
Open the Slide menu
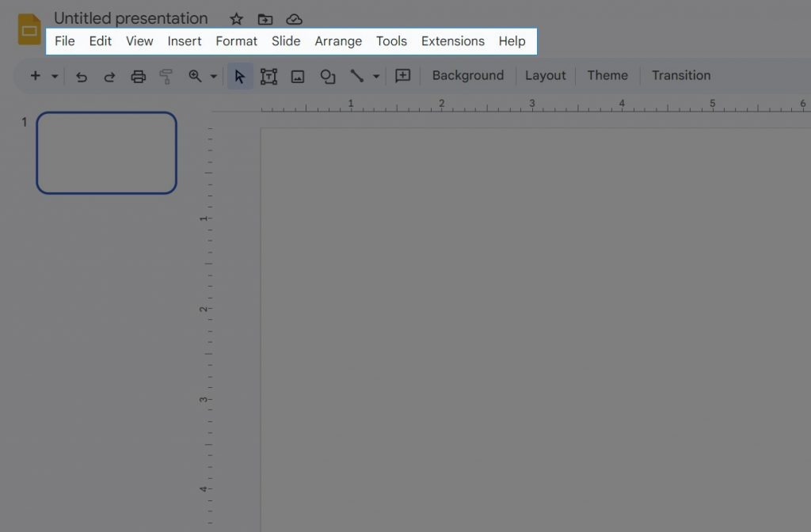(x=286, y=40)
